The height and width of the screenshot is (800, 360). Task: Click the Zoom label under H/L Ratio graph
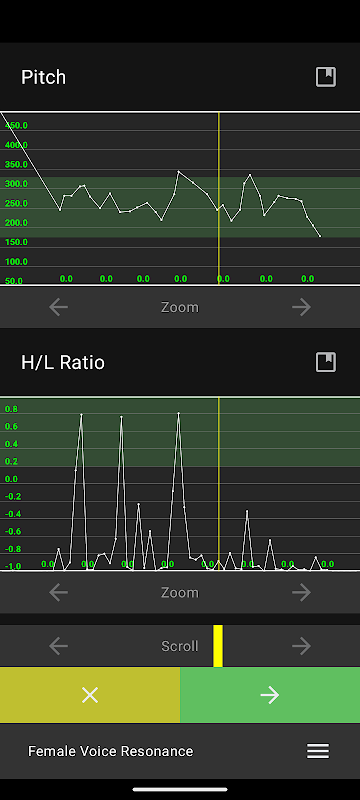click(180, 592)
